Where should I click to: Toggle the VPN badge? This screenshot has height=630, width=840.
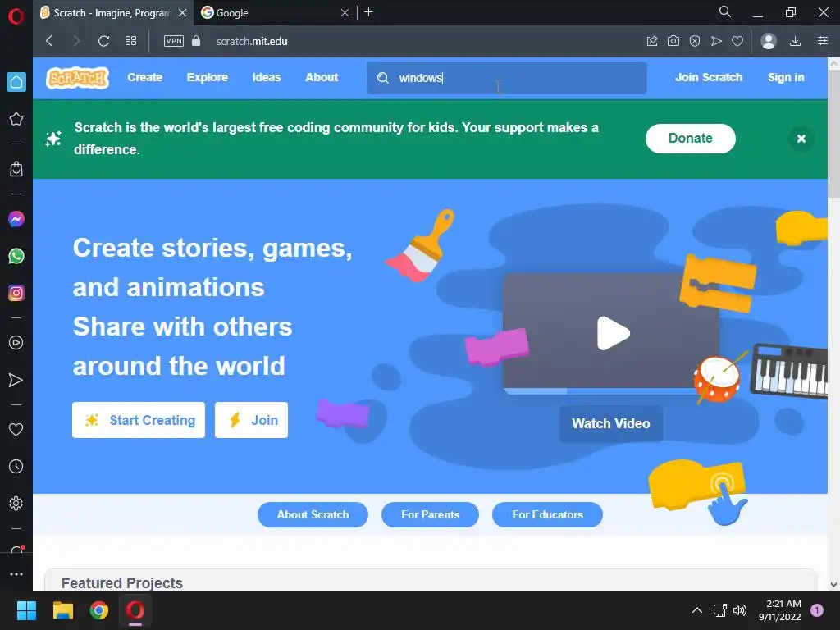click(x=174, y=41)
